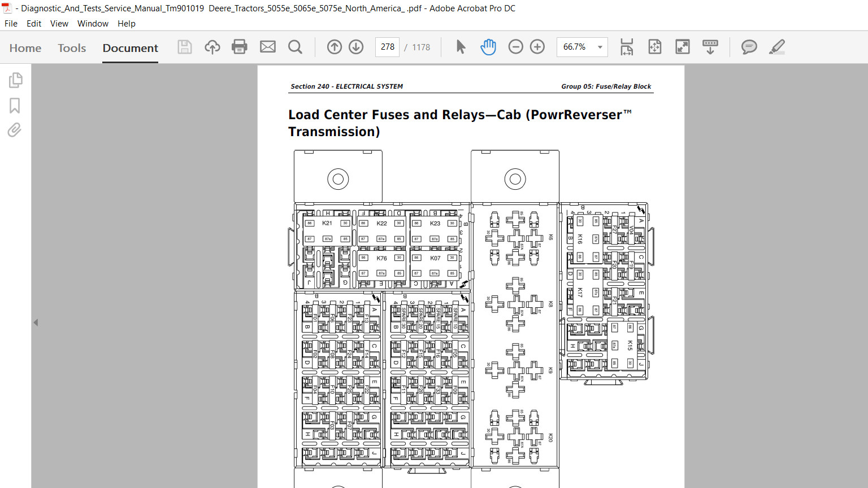Screen dimensions: 868x488
Task: Click the K07 relay label in diagram
Action: [x=435, y=258]
